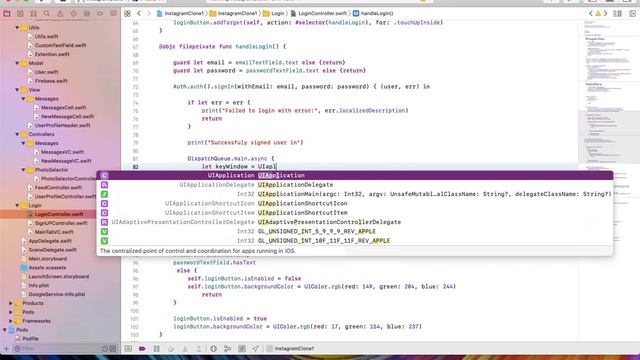Screen dimensions: 640x360
Task: Open the Project navigator folder icon
Action: [x=7, y=13]
